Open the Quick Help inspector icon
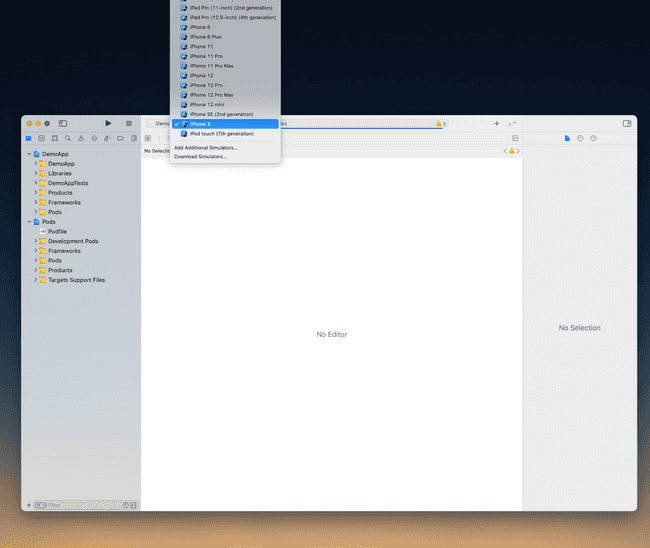Screen dimensions: 650x548 pos(593,138)
